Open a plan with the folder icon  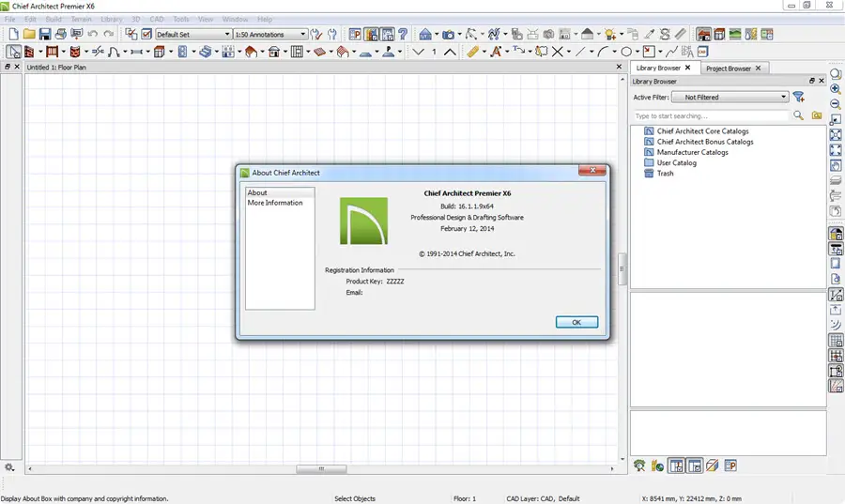pyautogui.click(x=29, y=35)
